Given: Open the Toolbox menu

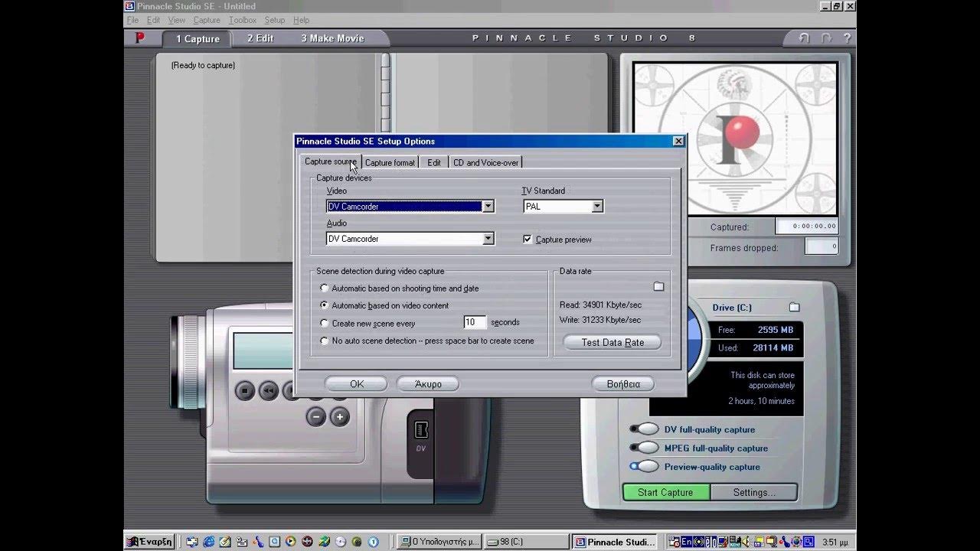Looking at the screenshot, I should click(x=243, y=20).
